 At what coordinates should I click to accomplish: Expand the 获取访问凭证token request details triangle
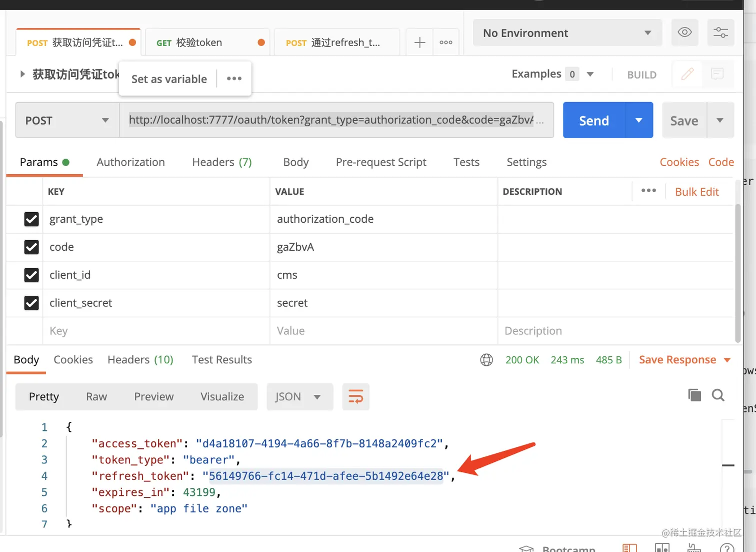[x=22, y=74]
